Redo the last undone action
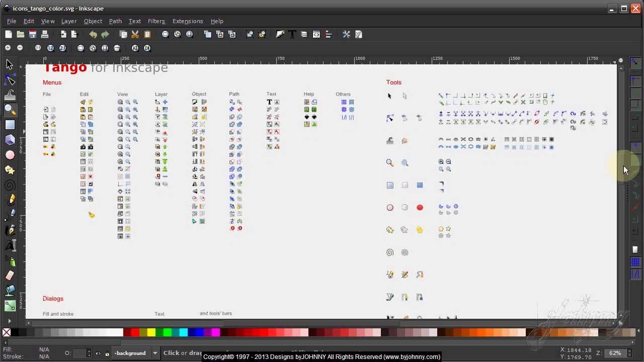This screenshot has width=644, height=362. (105, 34)
